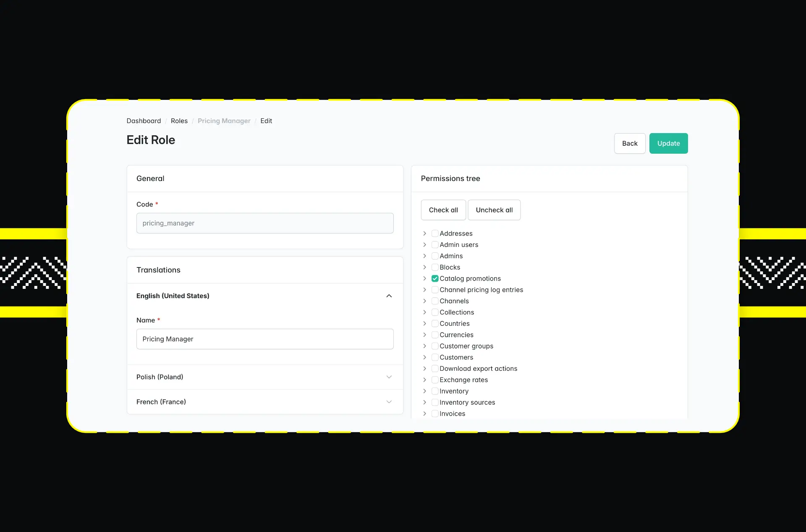
Task: Expand the Catalog promotions tree chevron
Action: coord(424,278)
